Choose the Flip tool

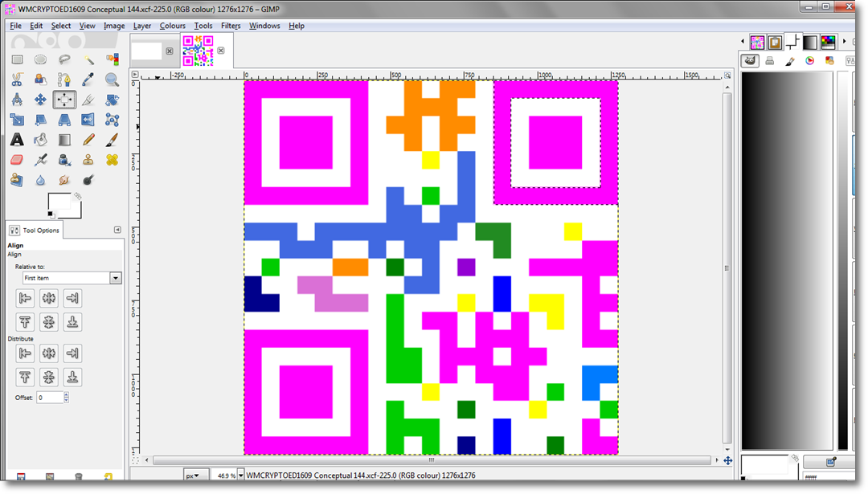point(88,120)
